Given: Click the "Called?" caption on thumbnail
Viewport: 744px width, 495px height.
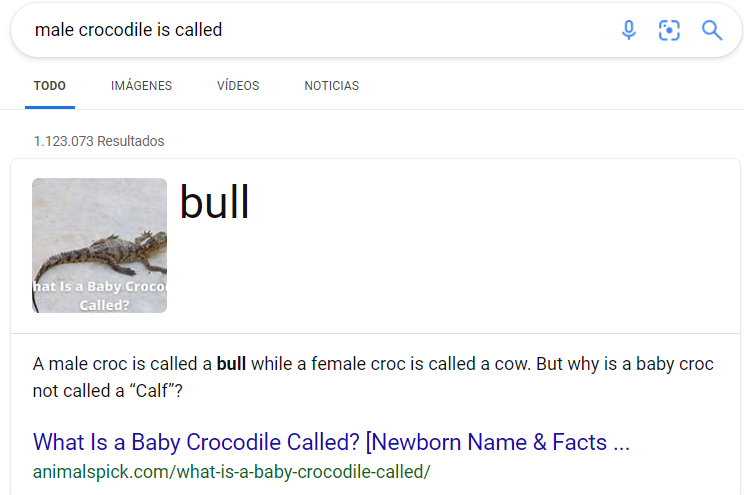Looking at the screenshot, I should tap(104, 305).
